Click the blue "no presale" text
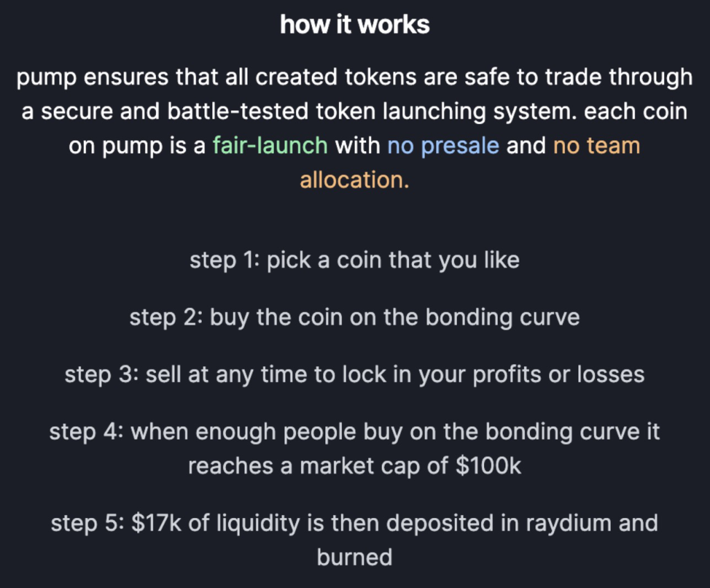This screenshot has height=588, width=710. pos(443,146)
